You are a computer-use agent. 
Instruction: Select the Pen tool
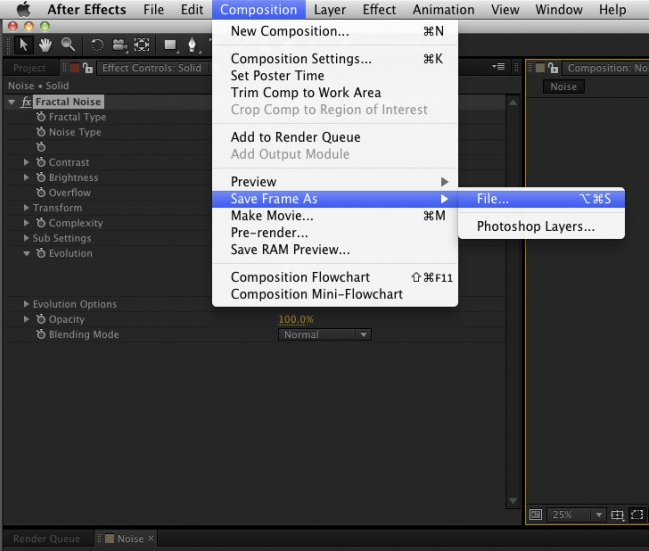pyautogui.click(x=191, y=45)
